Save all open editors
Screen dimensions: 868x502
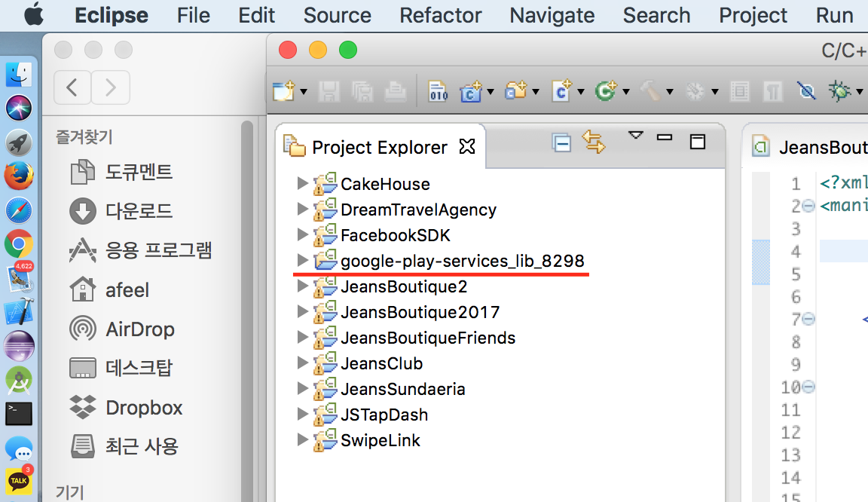click(362, 90)
